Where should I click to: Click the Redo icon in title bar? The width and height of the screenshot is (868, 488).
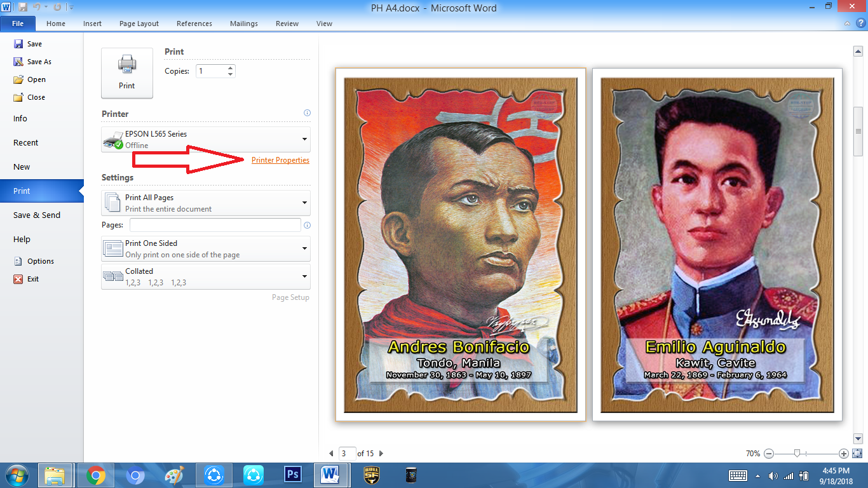[58, 8]
